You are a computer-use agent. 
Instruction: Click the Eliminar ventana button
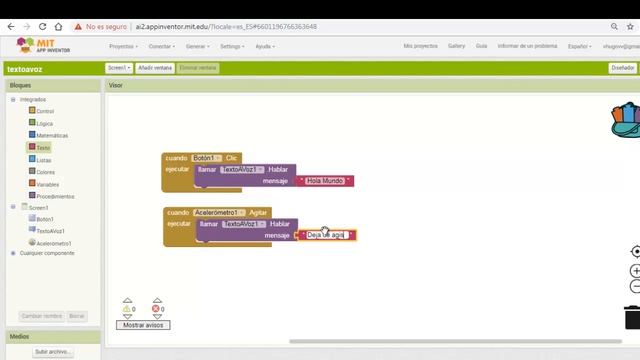[198, 68]
